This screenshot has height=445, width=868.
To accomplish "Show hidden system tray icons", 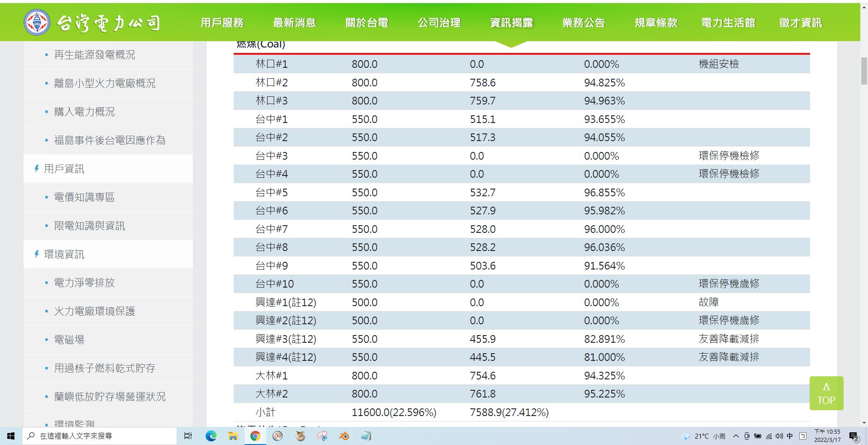I will [736, 436].
